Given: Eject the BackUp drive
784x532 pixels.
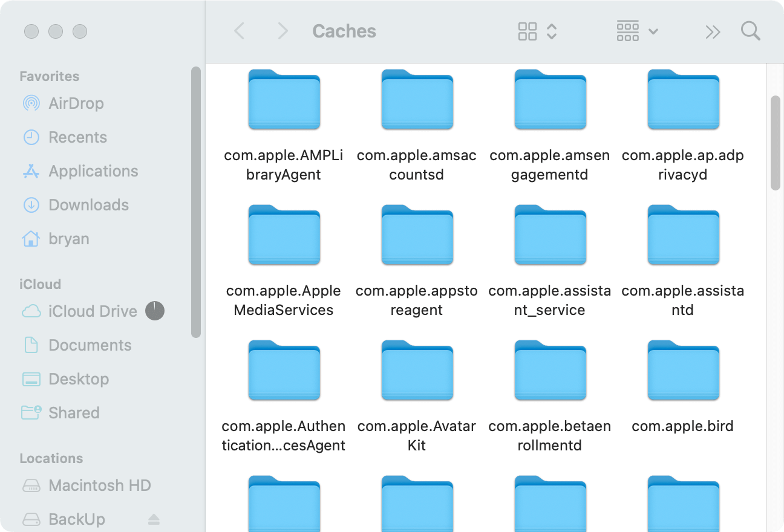Looking at the screenshot, I should (x=154, y=519).
